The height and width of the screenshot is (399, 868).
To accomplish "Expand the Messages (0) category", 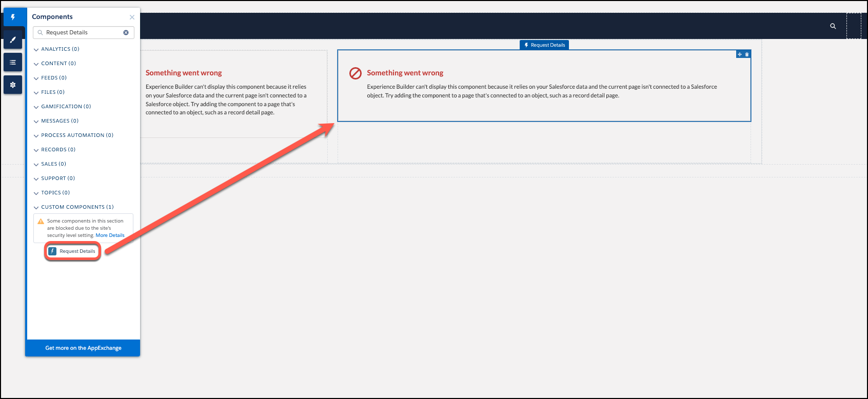I will pos(56,121).
